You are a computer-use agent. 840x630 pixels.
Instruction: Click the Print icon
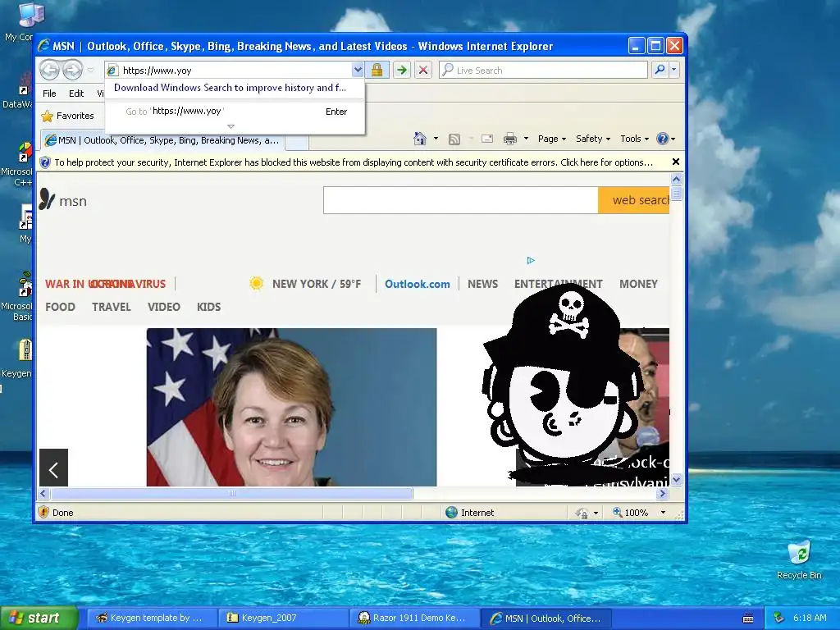[510, 139]
